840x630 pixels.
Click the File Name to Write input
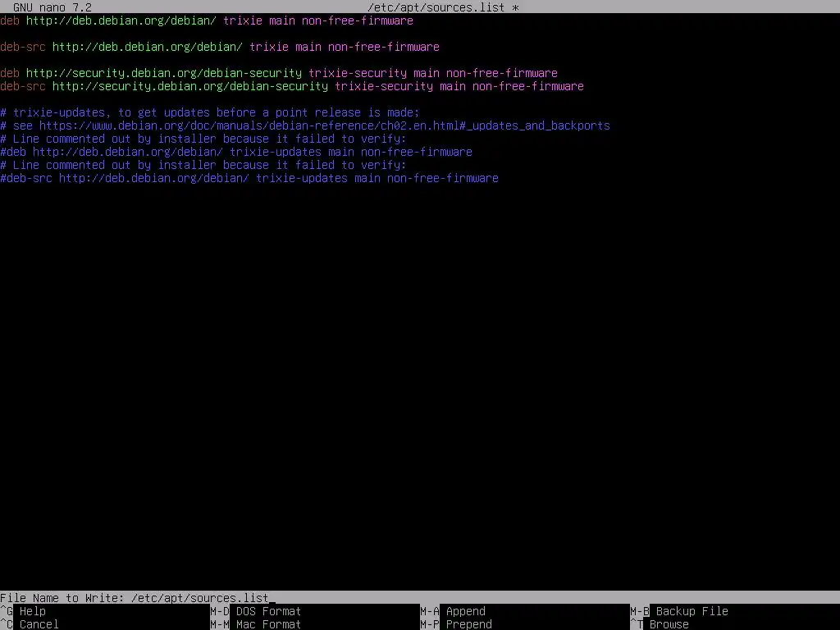tap(420, 598)
